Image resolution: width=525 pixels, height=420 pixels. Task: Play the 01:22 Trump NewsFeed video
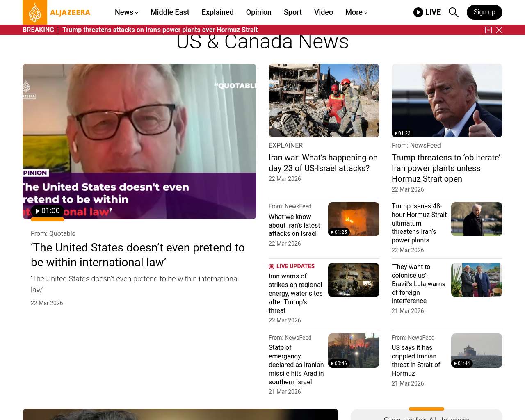(x=402, y=133)
